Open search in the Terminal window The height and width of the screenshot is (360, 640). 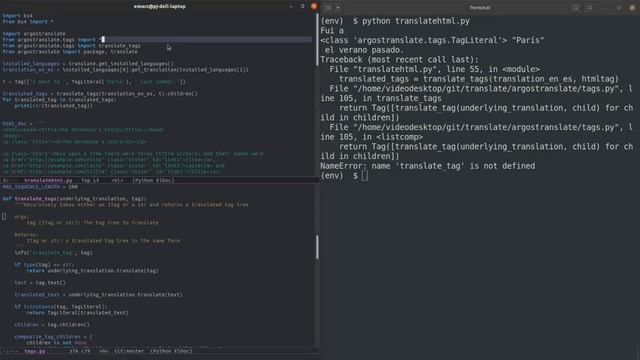point(575,7)
